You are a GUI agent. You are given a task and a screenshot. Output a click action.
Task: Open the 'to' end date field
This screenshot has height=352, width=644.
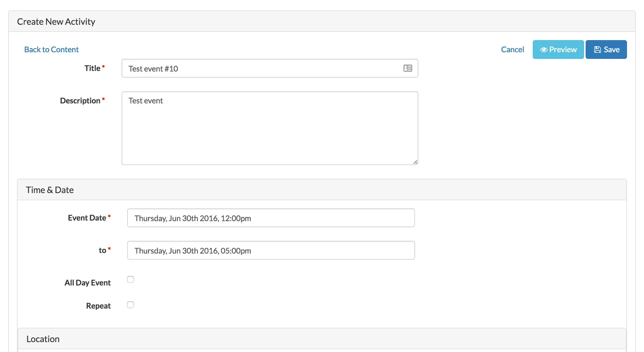271,250
